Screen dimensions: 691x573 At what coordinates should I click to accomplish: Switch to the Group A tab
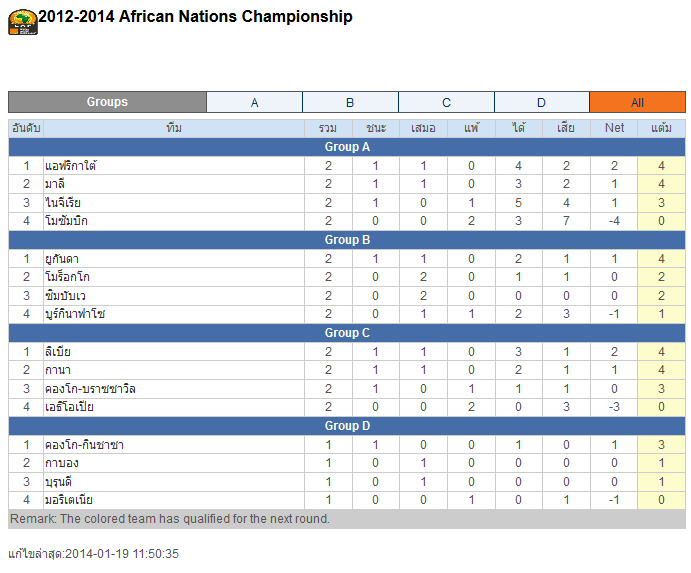tap(254, 102)
